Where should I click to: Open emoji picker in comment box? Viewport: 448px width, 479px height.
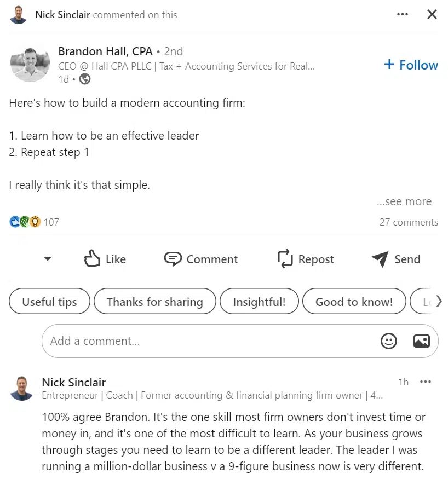(388, 341)
